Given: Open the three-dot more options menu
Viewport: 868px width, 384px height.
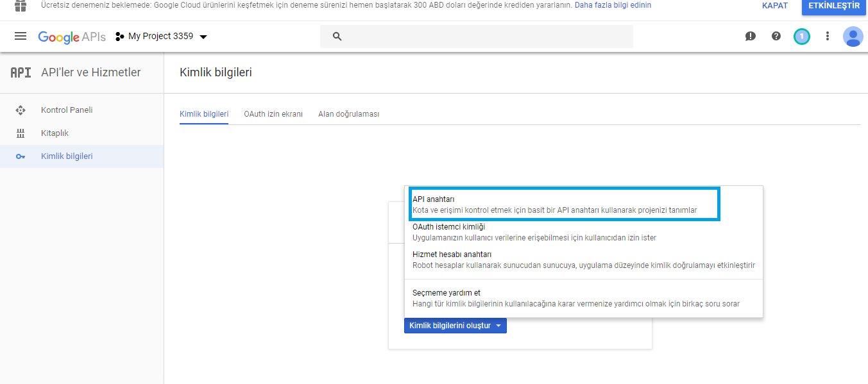Looking at the screenshot, I should pyautogui.click(x=828, y=37).
